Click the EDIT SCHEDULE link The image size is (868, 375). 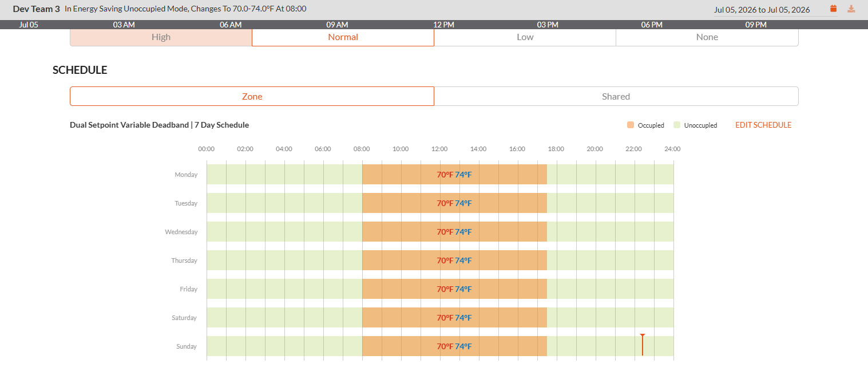coord(763,125)
